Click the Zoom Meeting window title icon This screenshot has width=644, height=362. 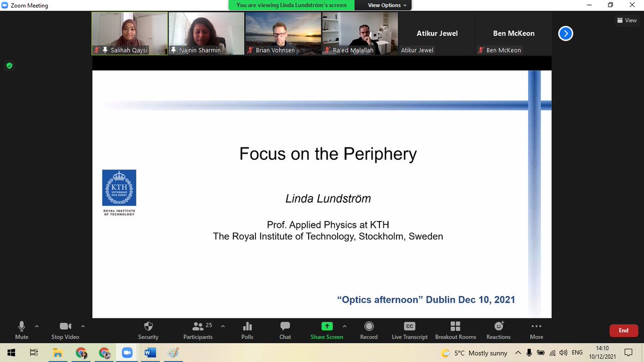(5, 5)
